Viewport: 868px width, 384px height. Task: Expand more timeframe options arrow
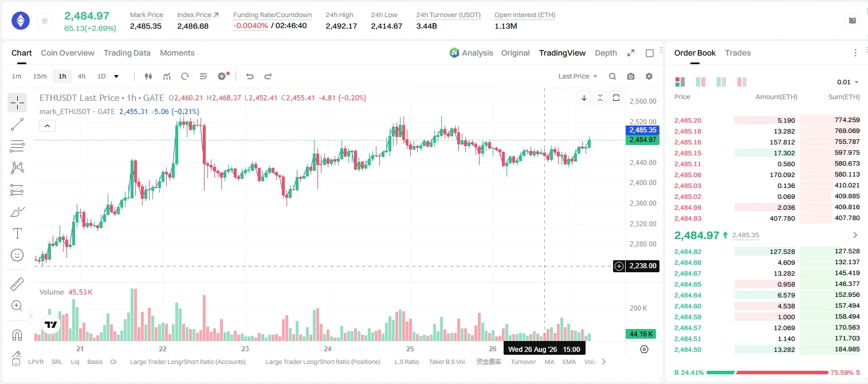point(116,76)
